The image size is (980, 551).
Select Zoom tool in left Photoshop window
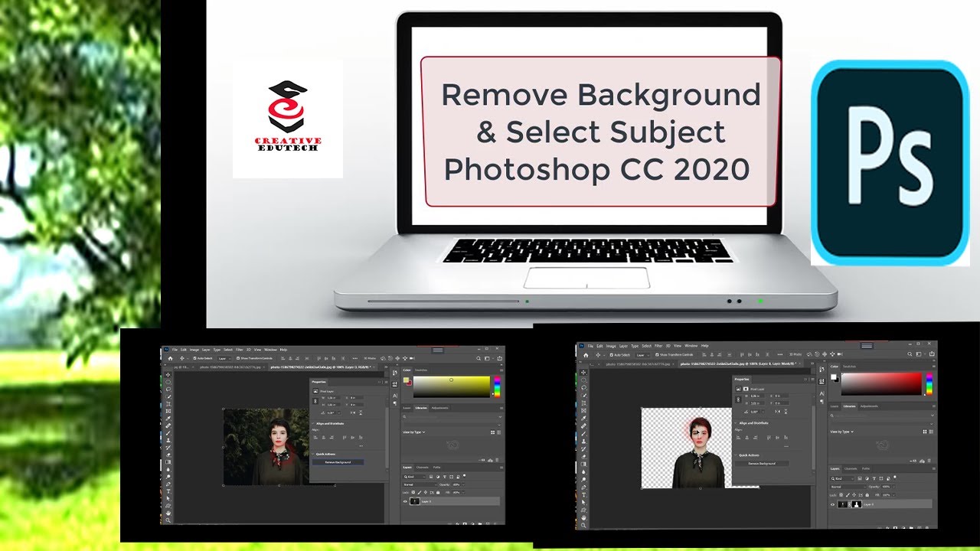click(x=168, y=520)
